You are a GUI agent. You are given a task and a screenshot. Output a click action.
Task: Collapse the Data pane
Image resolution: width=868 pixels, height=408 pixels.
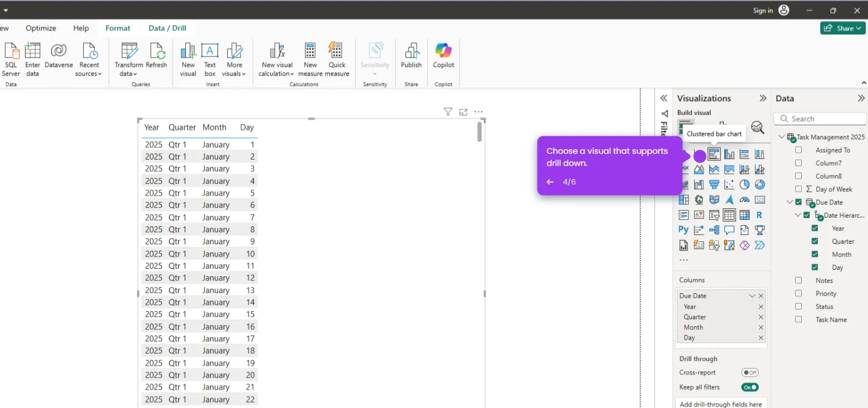tap(861, 98)
